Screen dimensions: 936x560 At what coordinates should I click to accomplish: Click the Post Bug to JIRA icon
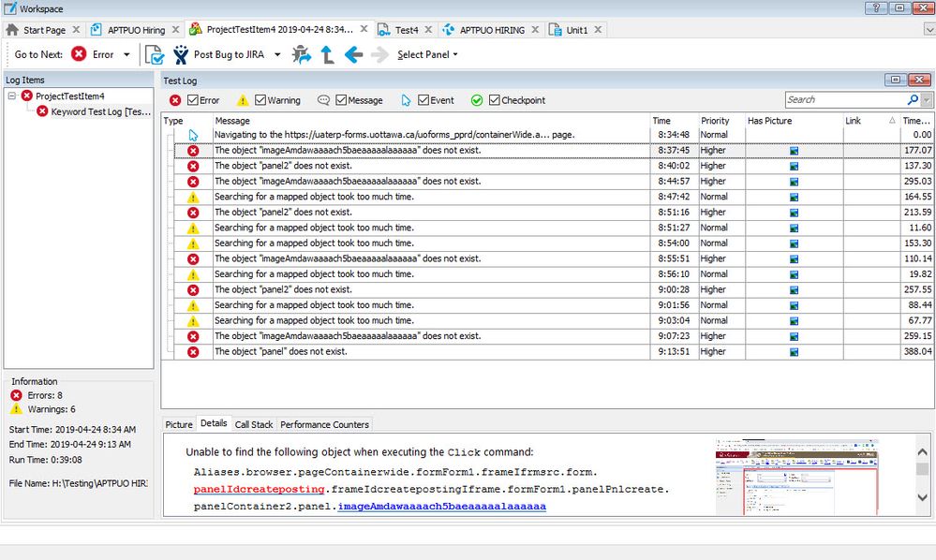[180, 54]
